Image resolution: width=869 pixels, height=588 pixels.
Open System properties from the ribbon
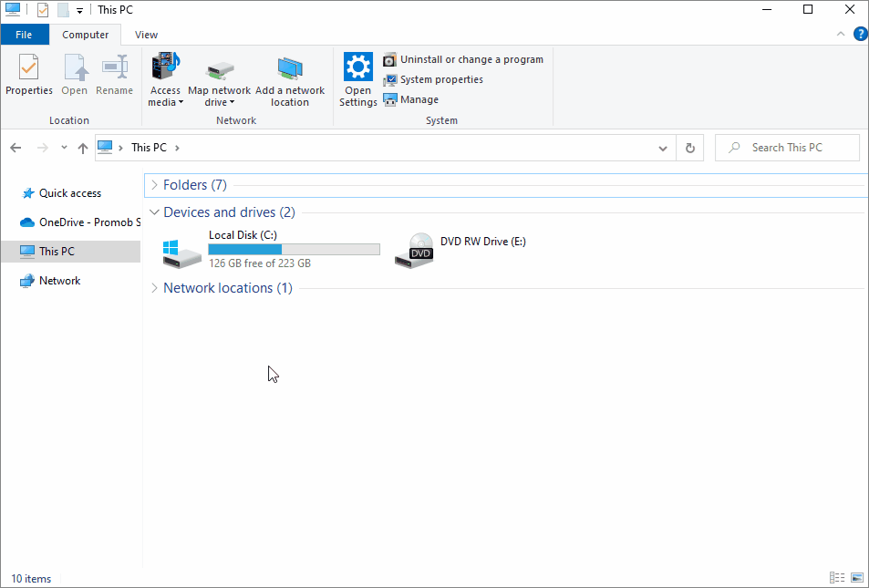click(x=433, y=79)
